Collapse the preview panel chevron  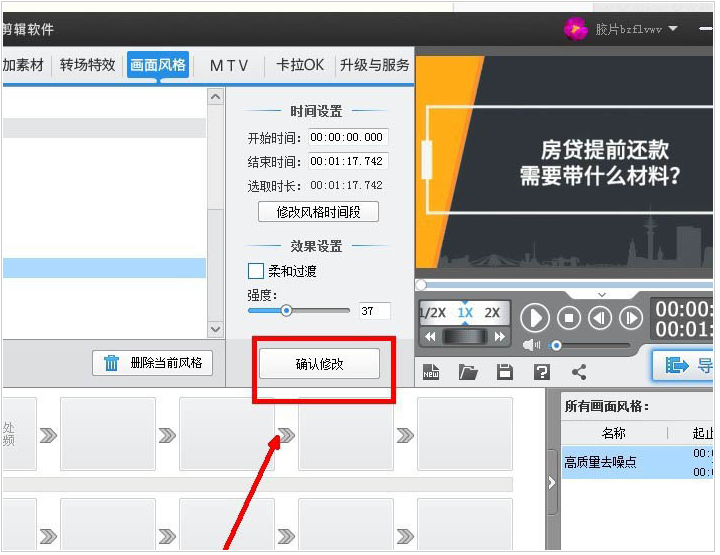(602, 295)
